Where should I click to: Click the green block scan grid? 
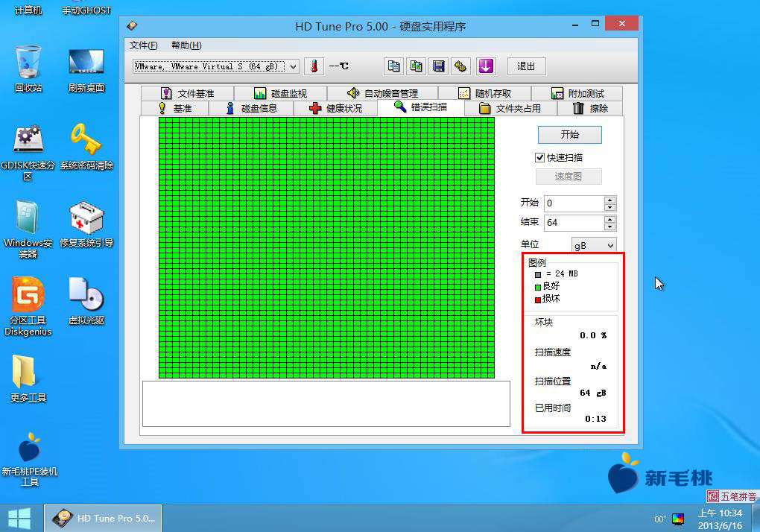click(x=326, y=247)
